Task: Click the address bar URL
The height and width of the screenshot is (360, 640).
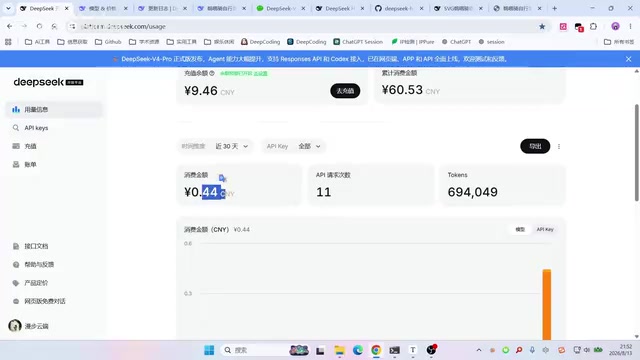Action: click(x=123, y=26)
